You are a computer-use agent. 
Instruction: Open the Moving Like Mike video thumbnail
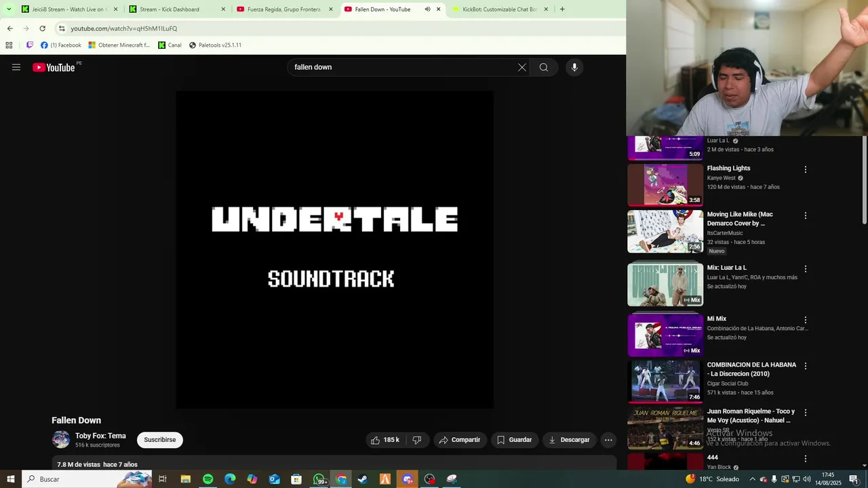[x=665, y=231]
